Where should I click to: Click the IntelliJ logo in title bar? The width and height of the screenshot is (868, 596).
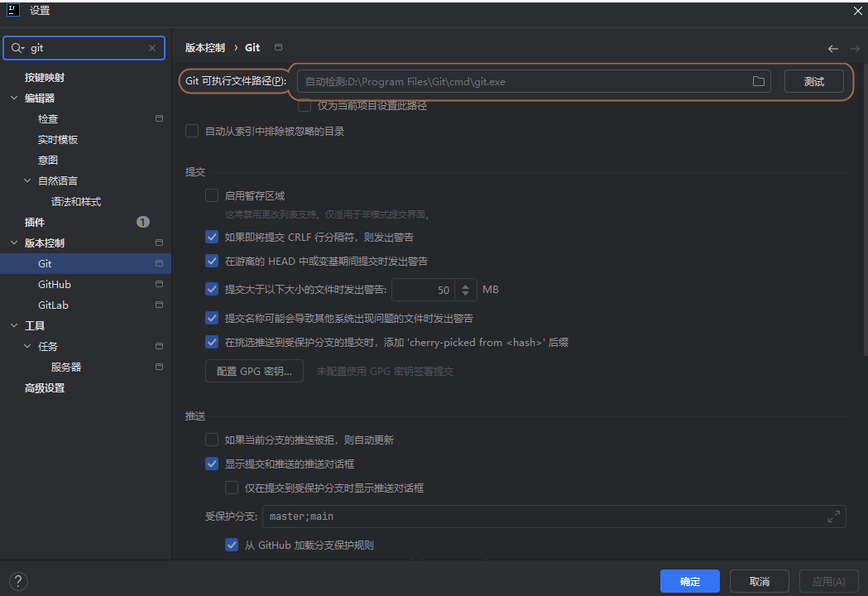[x=12, y=10]
